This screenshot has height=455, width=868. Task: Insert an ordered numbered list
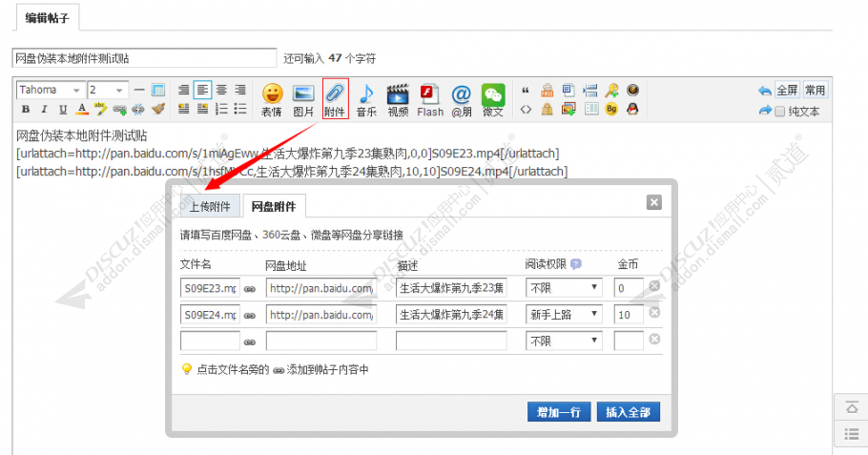221,109
